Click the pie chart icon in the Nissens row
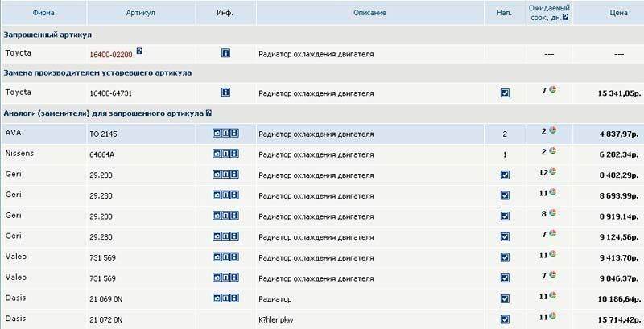Image resolution: width=644 pixels, height=329 pixels. pyautogui.click(x=553, y=152)
